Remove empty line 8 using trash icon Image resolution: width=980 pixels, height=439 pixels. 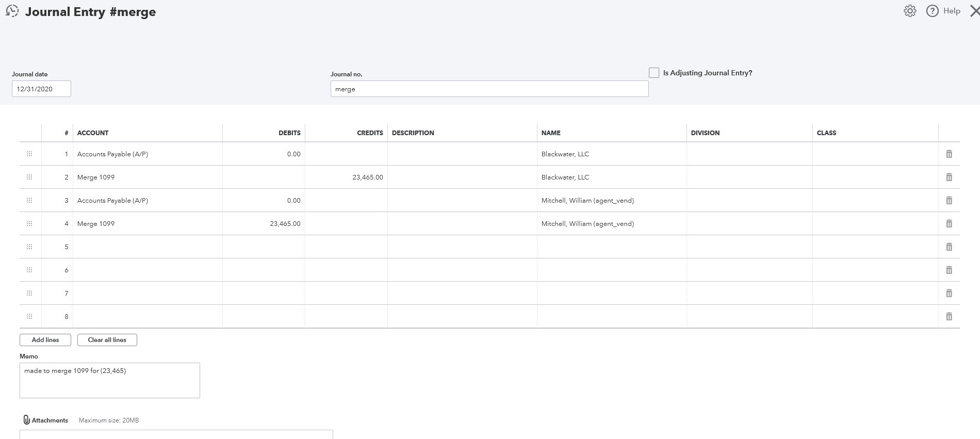pos(949,317)
